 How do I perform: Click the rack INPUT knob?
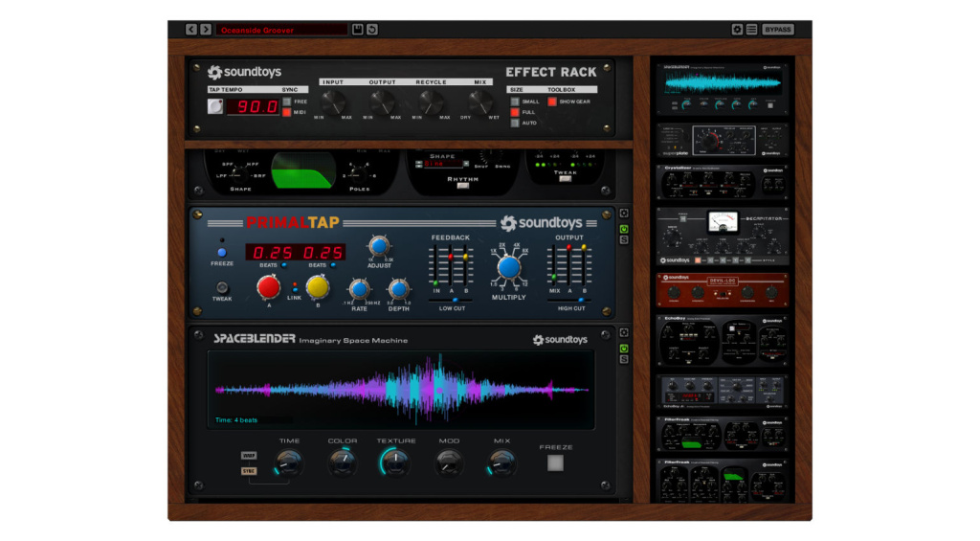[332, 101]
